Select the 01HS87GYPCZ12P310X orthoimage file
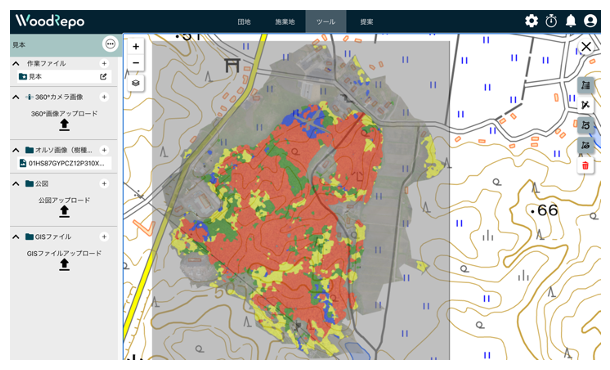The height and width of the screenshot is (370, 610). 64,163
